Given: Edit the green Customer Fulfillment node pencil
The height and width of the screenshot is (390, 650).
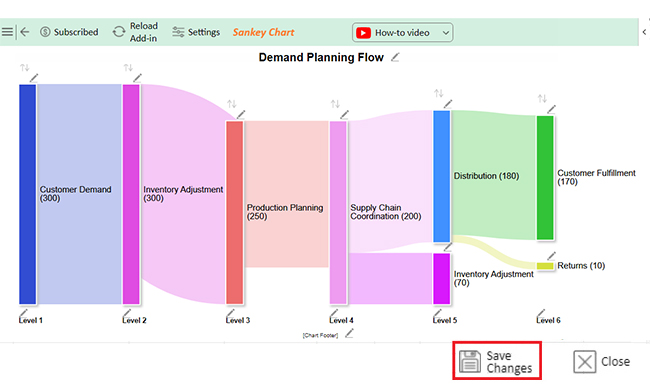Looking at the screenshot, I should (551, 109).
